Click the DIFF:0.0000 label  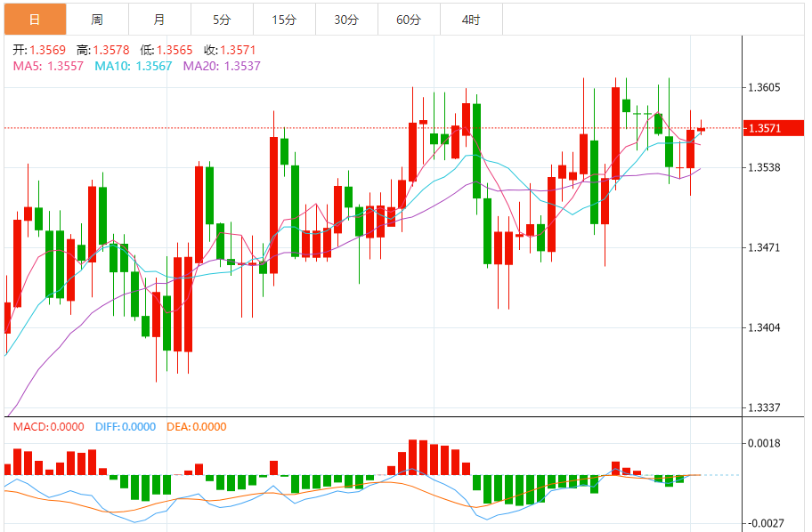[x=126, y=427]
